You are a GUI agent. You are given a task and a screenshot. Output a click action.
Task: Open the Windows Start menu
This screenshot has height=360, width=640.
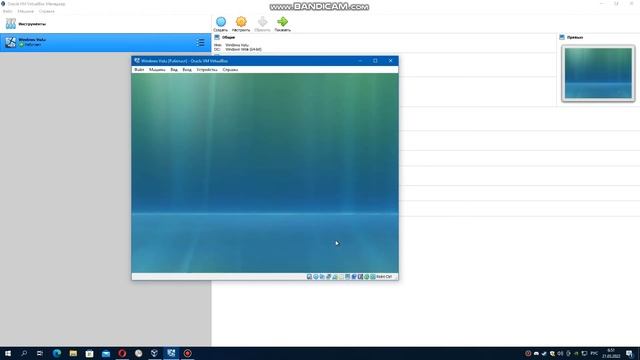[8, 353]
